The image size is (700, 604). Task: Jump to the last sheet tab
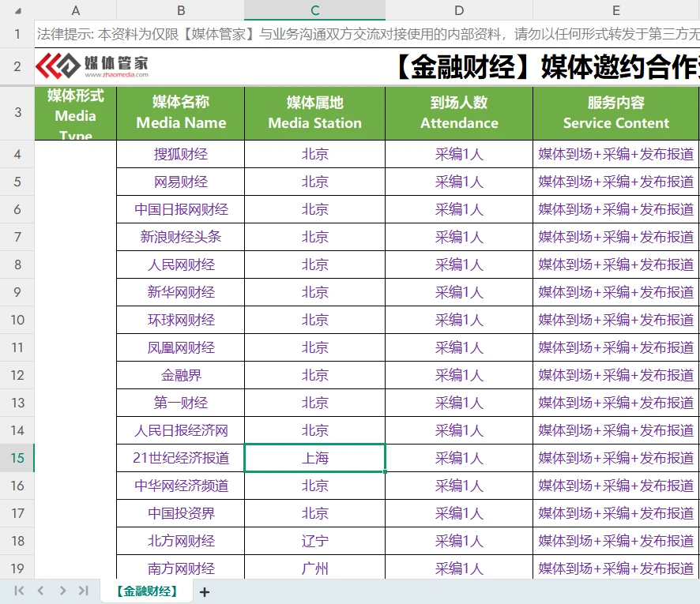84,591
